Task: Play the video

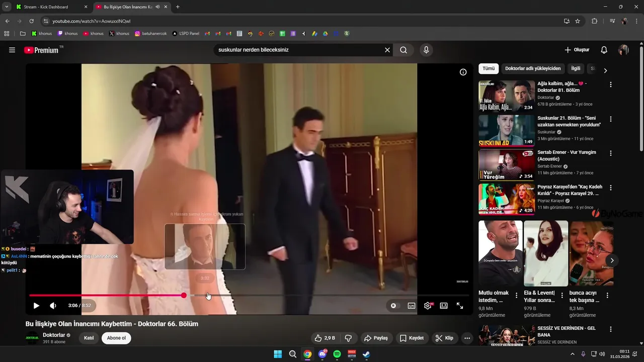Action: click(36, 306)
